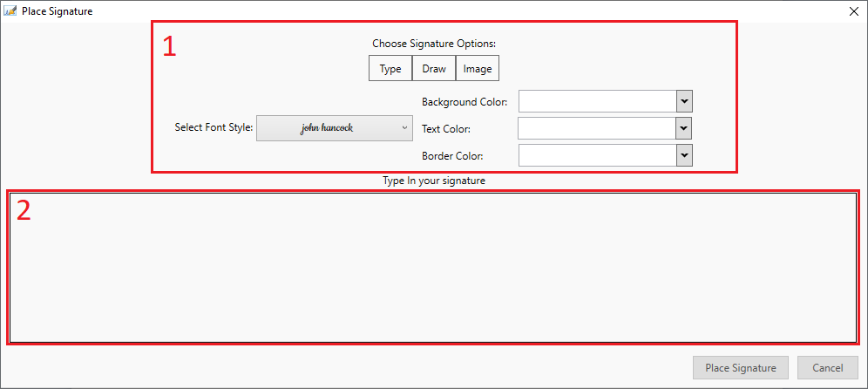This screenshot has height=389, width=868.
Task: Click the "Border Color:" label text
Action: pos(452,156)
